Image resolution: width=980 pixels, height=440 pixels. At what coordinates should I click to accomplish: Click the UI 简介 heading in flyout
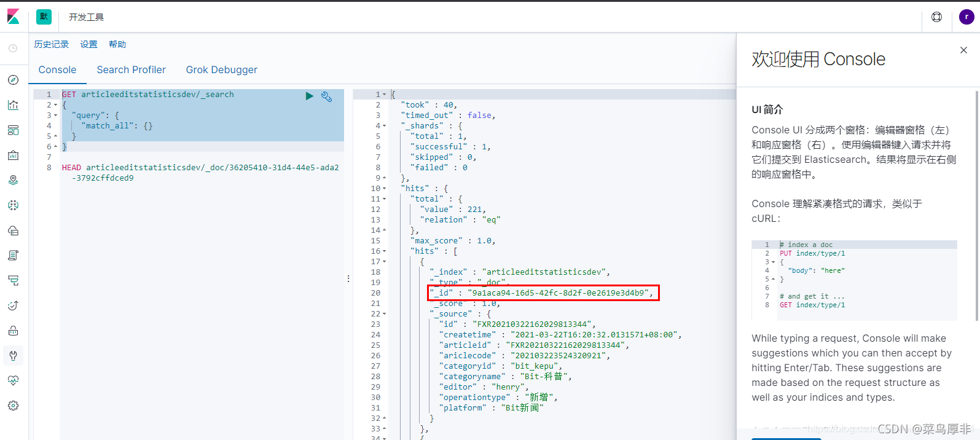point(767,109)
